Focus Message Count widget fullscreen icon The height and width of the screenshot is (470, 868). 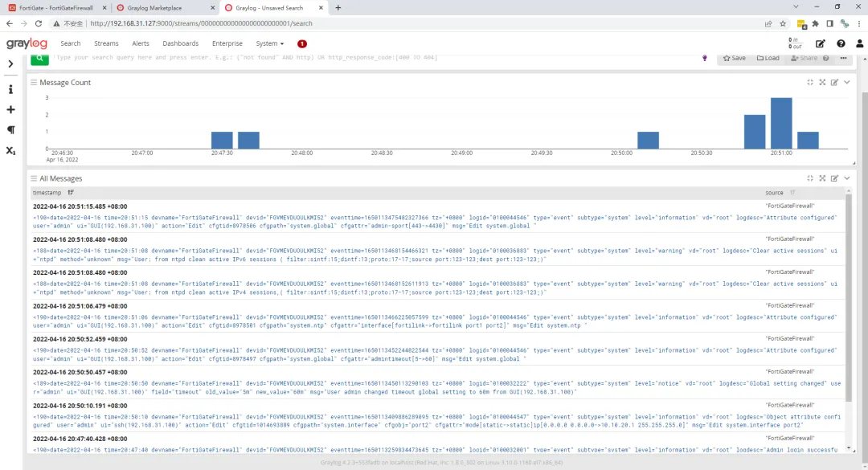point(822,83)
